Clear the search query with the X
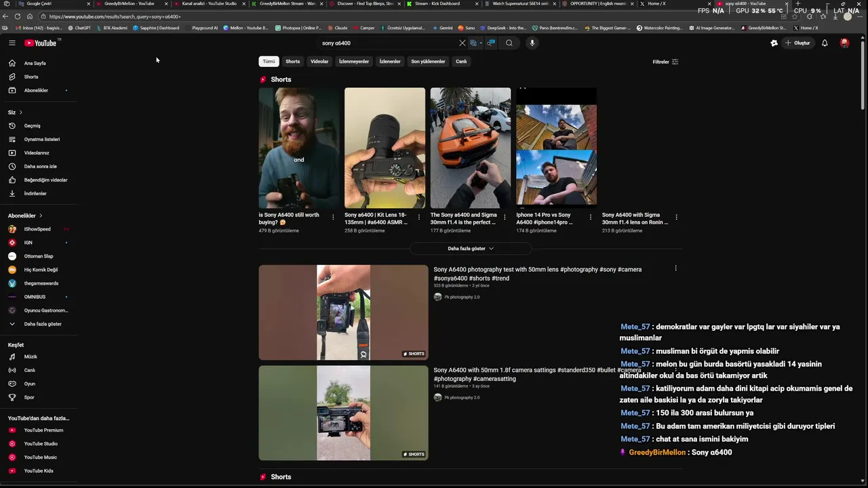 (x=462, y=43)
